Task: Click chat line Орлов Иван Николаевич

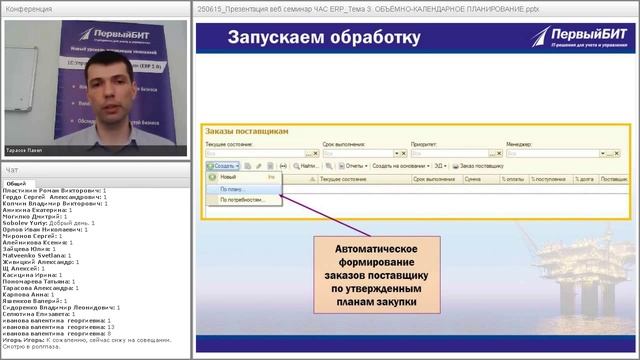Action: [45, 230]
